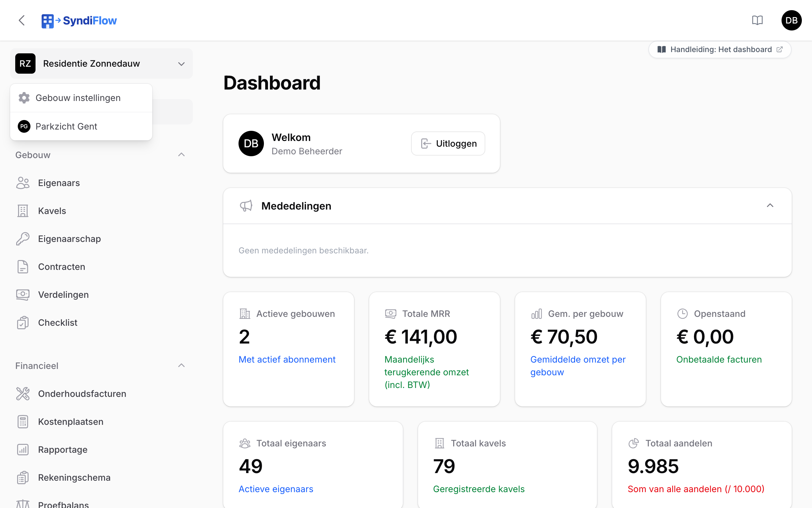Click the Actieve gebouwen building icon
812x508 pixels.
[245, 313]
